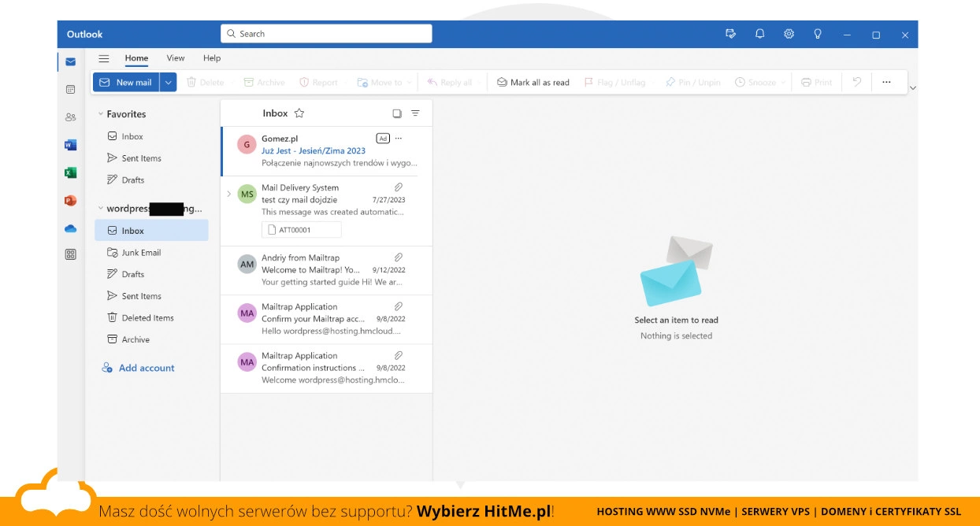Click Mark all as read
This screenshot has height=526, width=980.
[x=533, y=82]
